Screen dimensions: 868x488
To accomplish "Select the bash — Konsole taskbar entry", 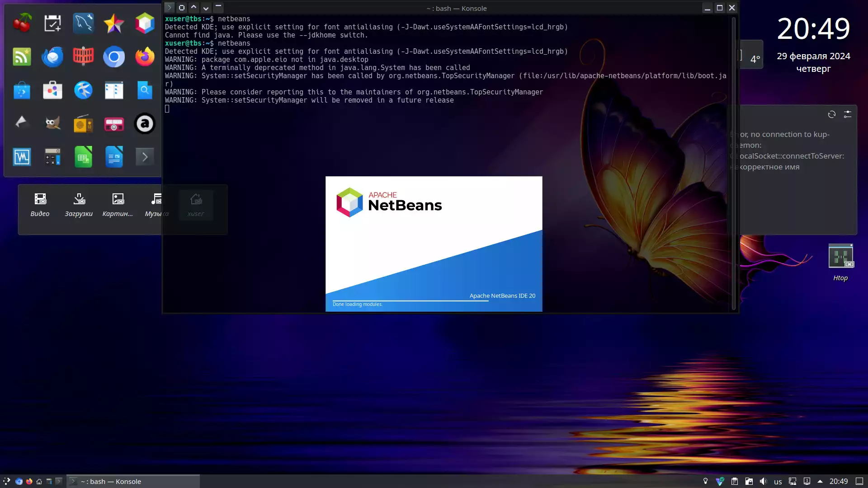I will click(133, 481).
